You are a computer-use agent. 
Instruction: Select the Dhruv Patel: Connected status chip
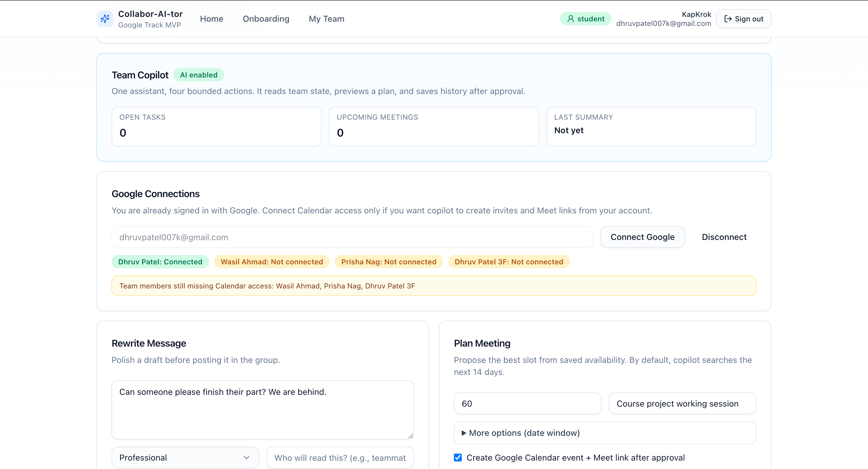160,261
